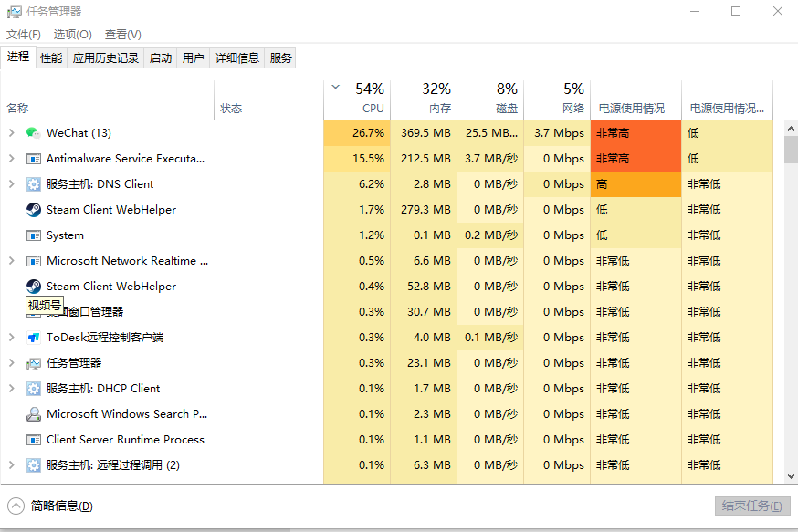The width and height of the screenshot is (798, 532).
Task: Click the ToDesk remote control client icon
Action: click(34, 338)
